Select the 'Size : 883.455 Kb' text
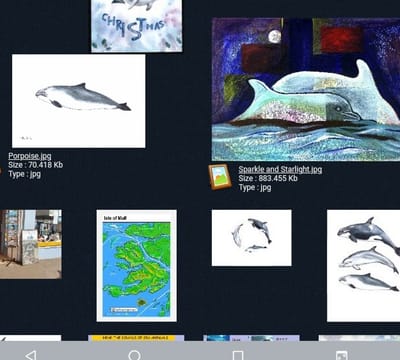 [268, 178]
